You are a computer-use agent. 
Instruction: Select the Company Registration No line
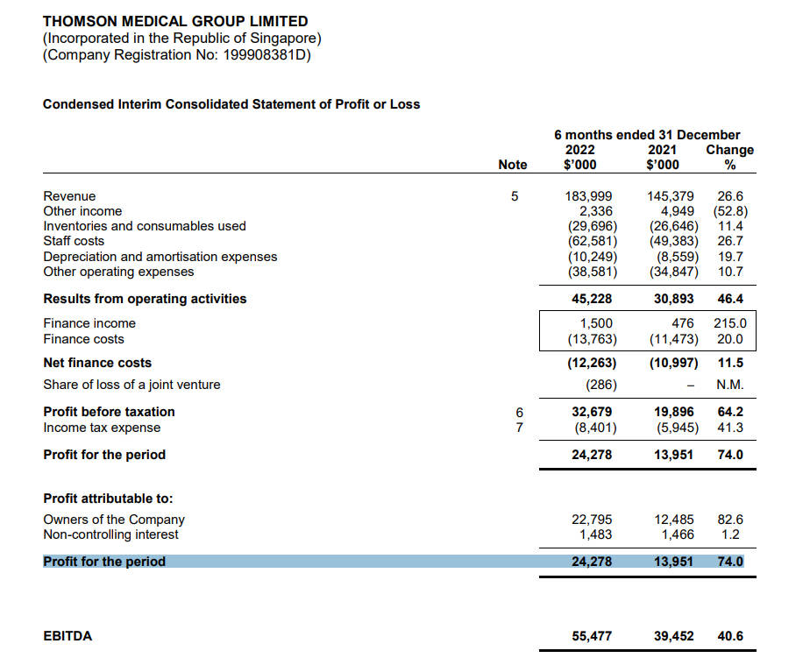177,54
